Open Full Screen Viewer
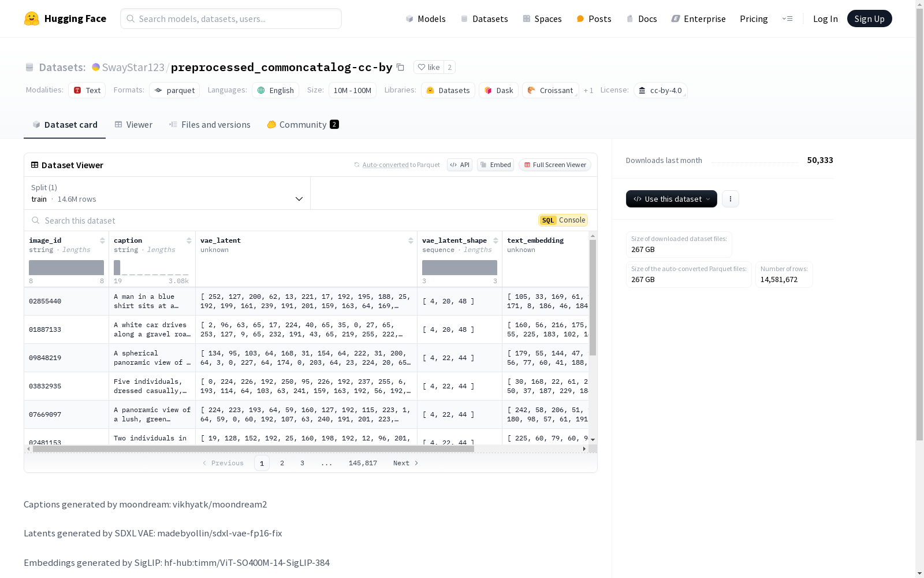 (x=555, y=165)
